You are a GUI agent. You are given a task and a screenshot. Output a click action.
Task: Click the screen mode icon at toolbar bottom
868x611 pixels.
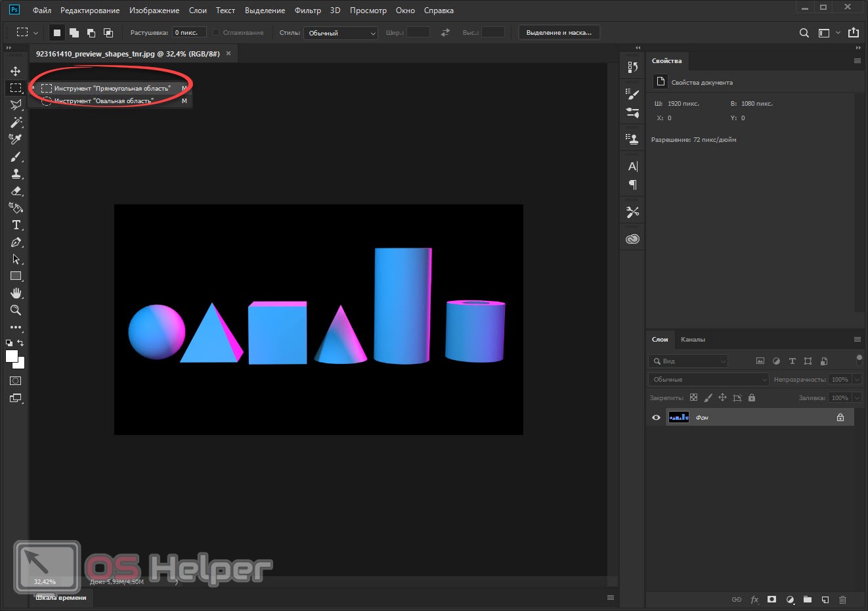click(x=16, y=398)
